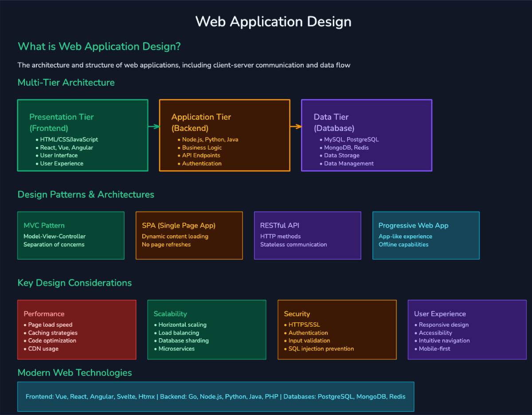
Task: Click the arrow between Presentation and Application tiers
Action: pyautogui.click(x=153, y=126)
